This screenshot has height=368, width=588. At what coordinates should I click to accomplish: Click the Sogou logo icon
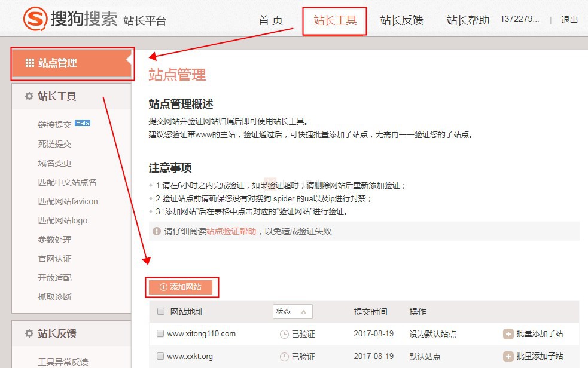(x=35, y=19)
